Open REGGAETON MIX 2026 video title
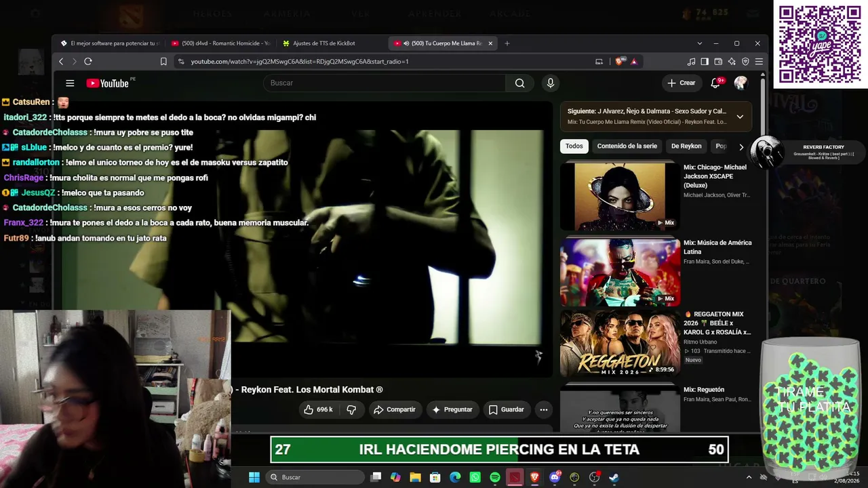The height and width of the screenshot is (488, 868). point(717,323)
